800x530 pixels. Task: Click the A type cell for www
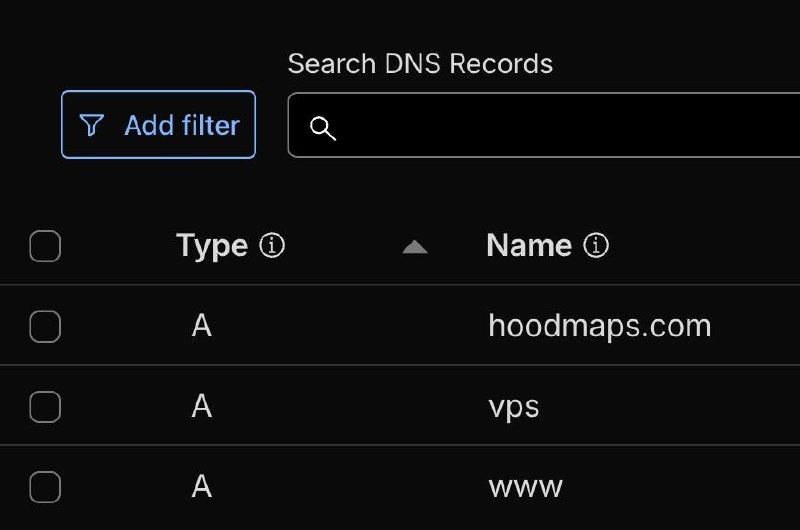(202, 486)
